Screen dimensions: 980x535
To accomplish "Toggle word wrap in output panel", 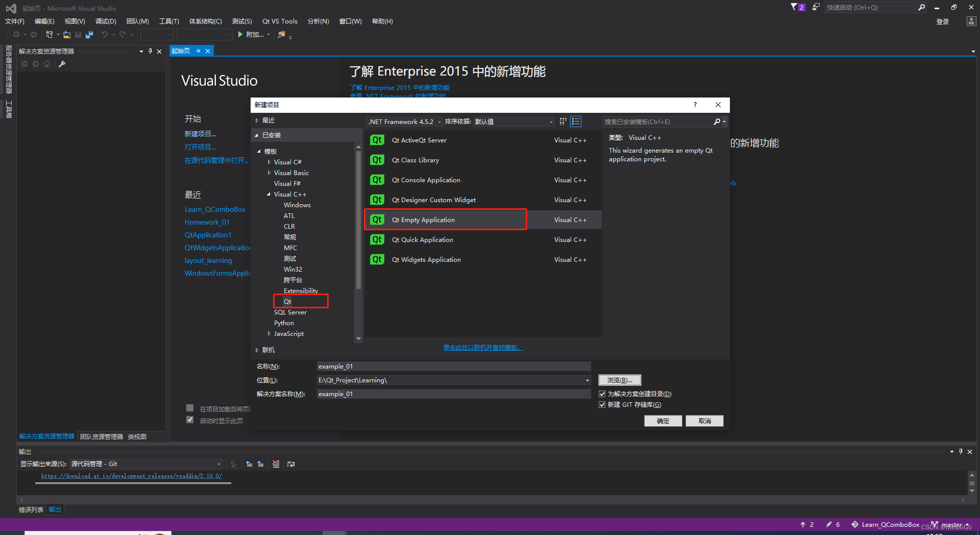I will click(x=291, y=464).
